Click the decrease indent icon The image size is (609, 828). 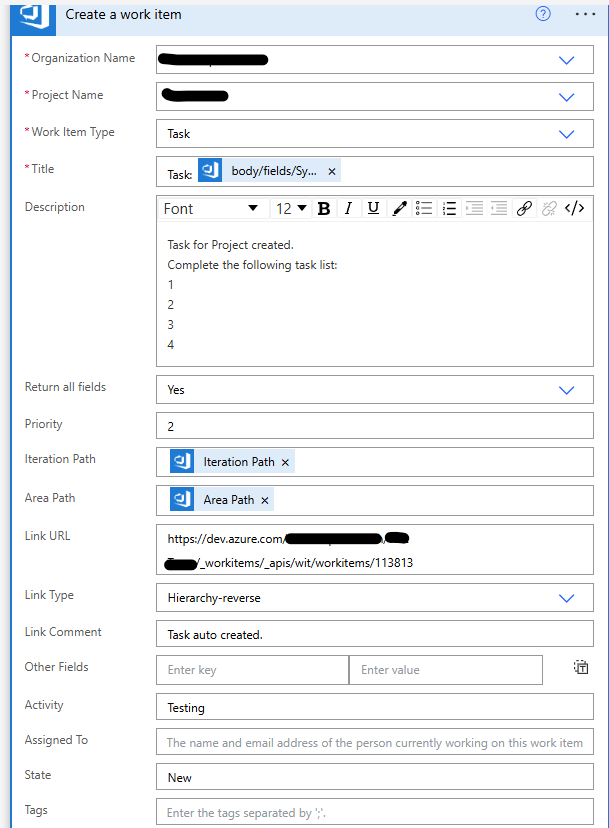tap(499, 209)
